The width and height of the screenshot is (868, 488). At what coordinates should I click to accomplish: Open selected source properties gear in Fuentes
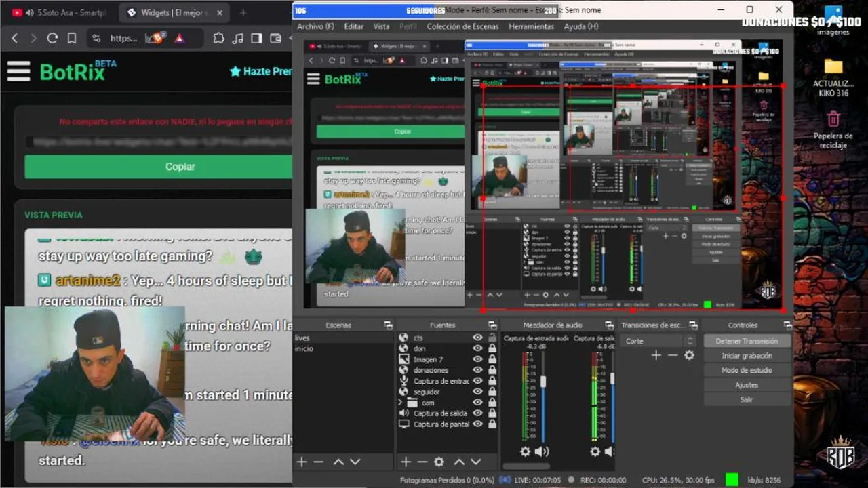point(439,462)
